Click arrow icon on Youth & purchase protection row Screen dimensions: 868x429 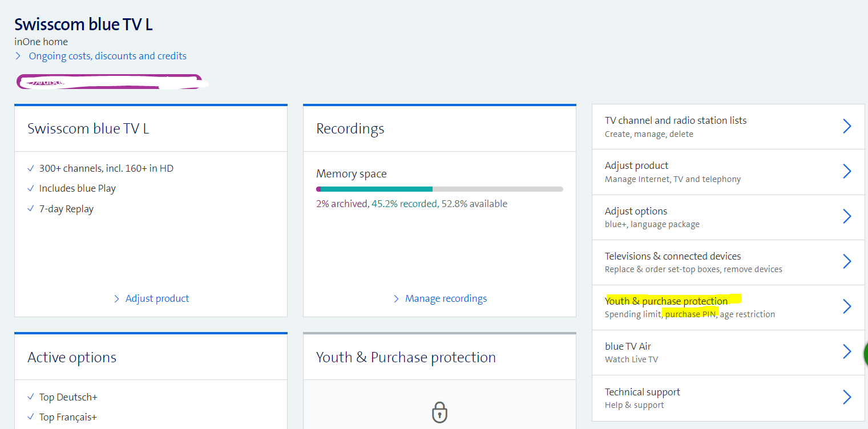847,307
